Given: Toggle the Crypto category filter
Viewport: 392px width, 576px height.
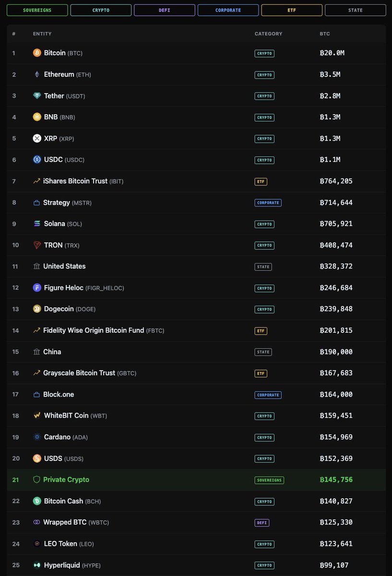Looking at the screenshot, I should [101, 10].
